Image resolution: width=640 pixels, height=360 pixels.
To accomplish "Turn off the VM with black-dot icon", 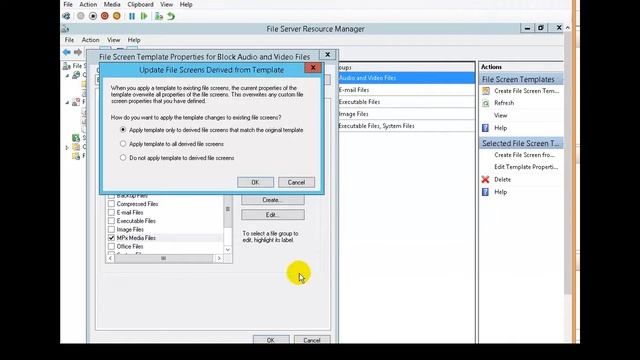I will tap(93, 16).
